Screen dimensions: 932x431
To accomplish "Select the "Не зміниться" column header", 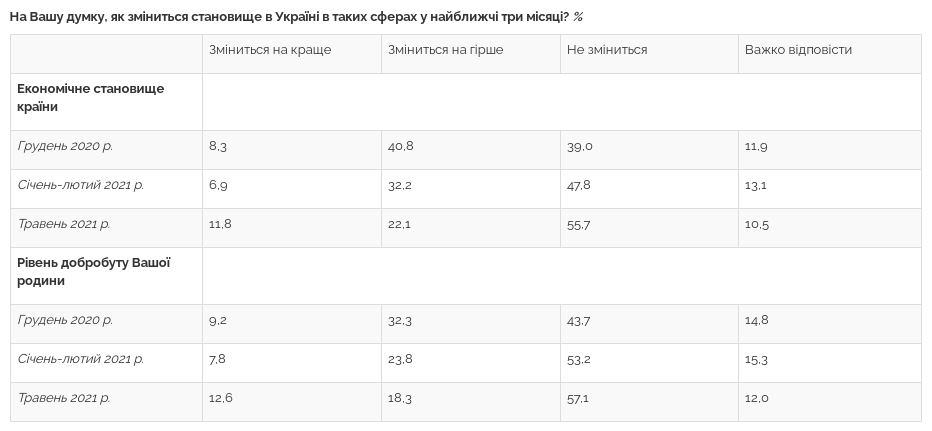I will point(607,50).
